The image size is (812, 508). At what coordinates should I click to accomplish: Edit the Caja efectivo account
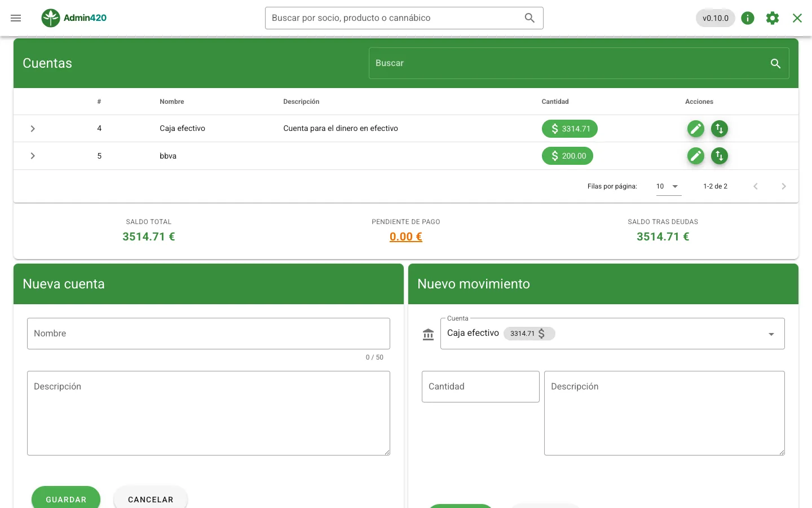(696, 129)
